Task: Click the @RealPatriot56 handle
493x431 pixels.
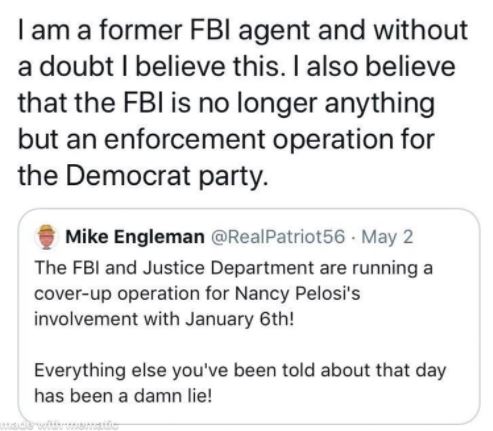Action: tap(277, 237)
